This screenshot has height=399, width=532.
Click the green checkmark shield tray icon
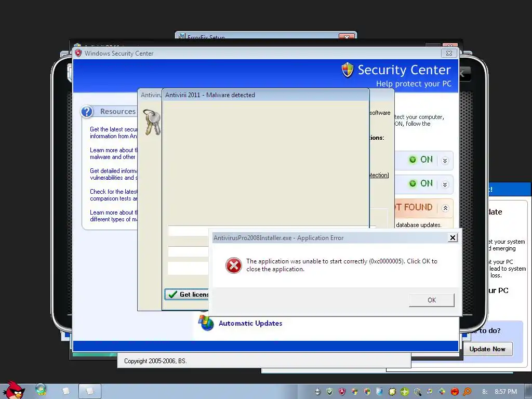pos(329,392)
